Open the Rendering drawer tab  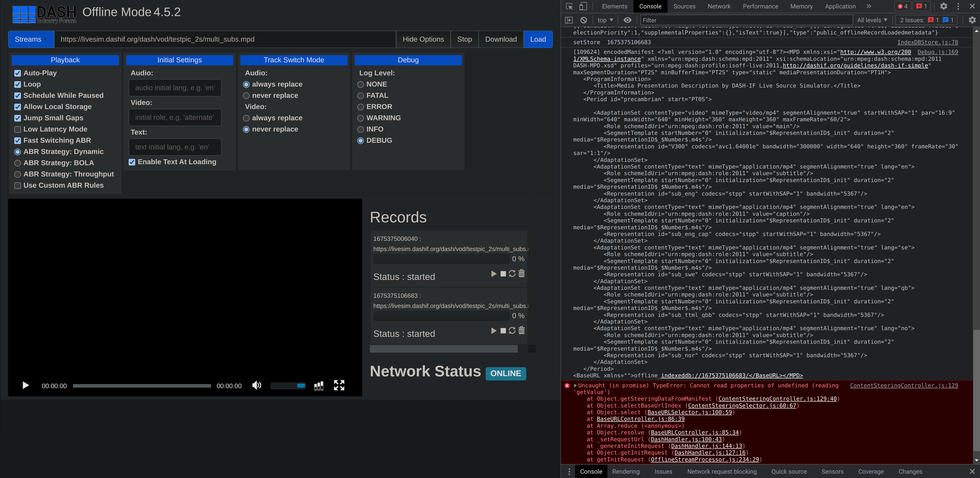(626, 472)
